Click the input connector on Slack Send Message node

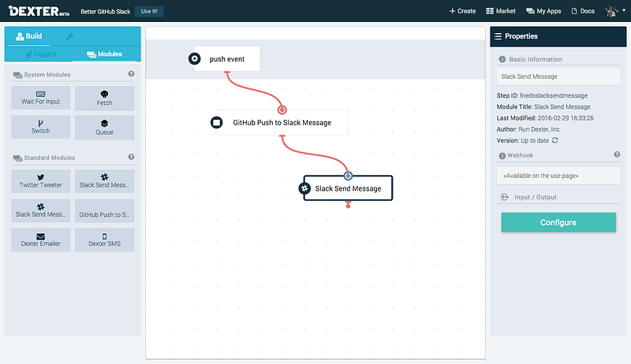[x=348, y=176]
